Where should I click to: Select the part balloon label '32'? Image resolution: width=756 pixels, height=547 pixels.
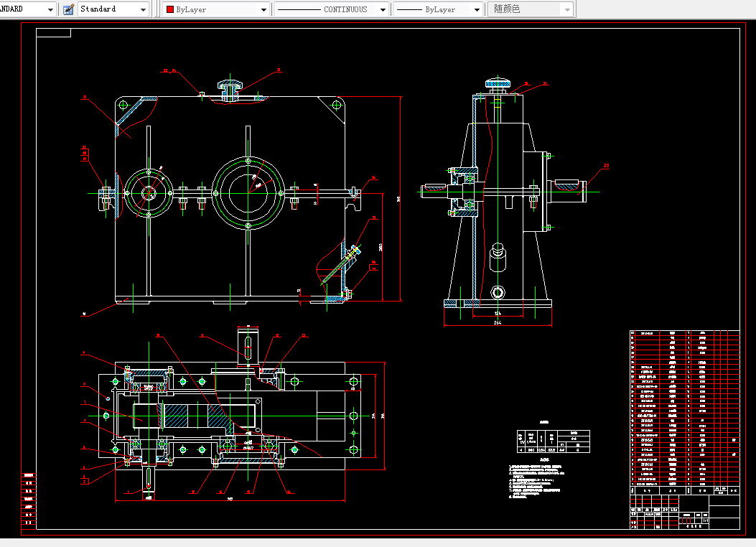[606, 166]
